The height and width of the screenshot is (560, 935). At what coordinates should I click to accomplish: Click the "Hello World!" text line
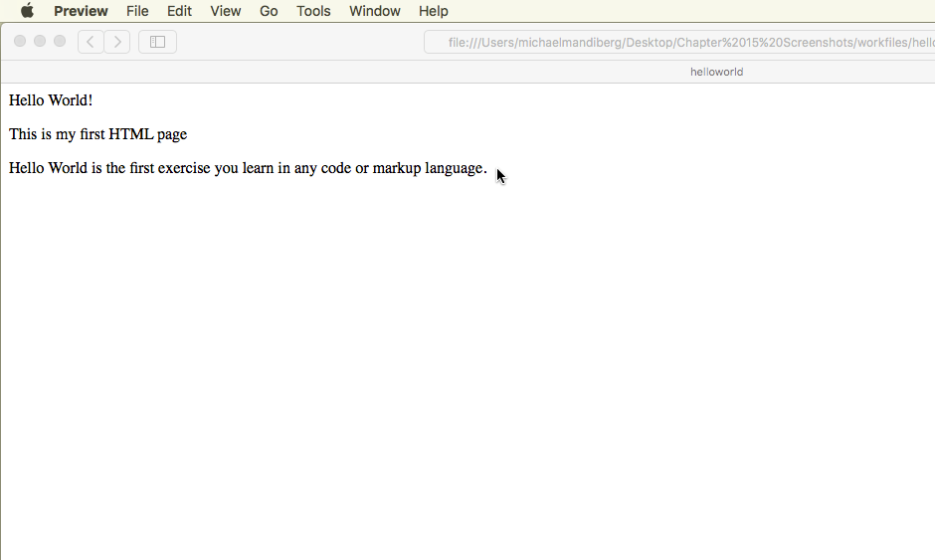click(x=51, y=100)
